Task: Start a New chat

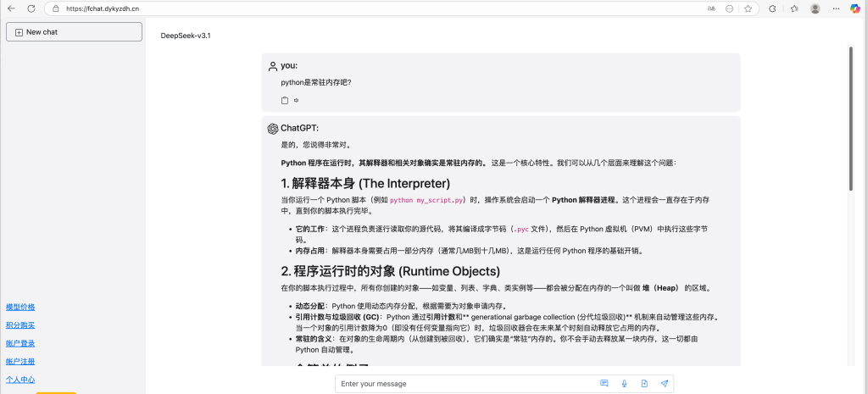Action: [75, 32]
